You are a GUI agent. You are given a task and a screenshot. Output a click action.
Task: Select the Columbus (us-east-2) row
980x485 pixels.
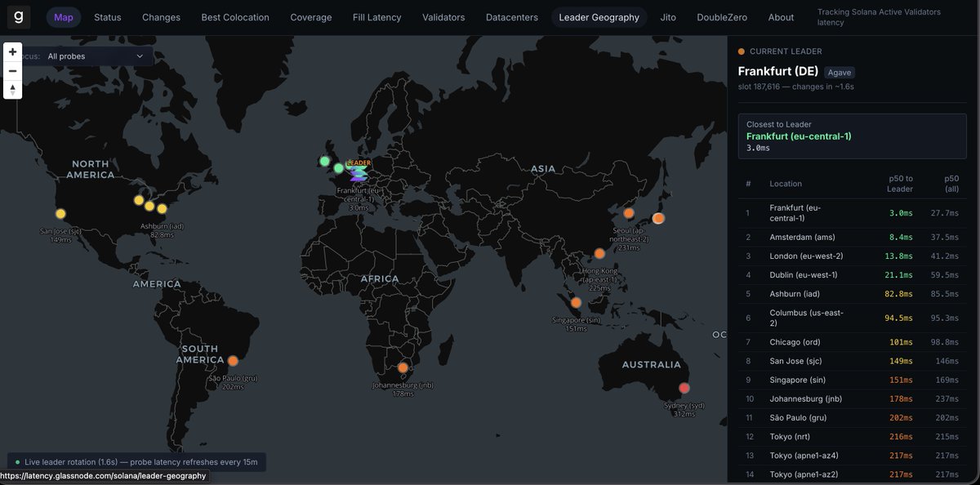point(852,318)
